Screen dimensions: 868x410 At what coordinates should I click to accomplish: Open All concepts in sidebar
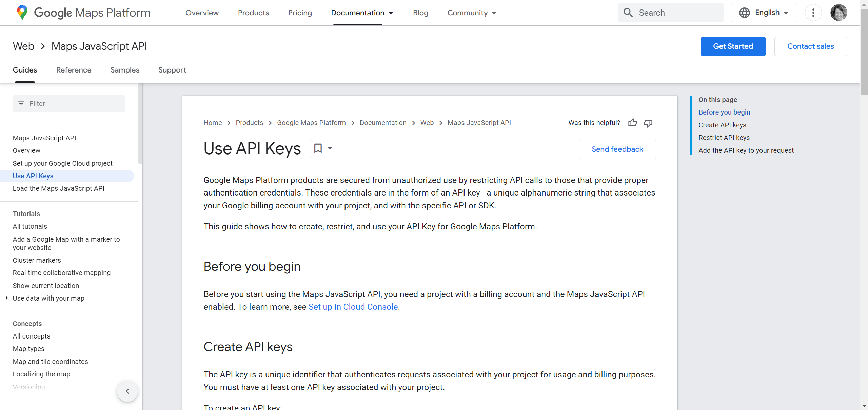tap(31, 336)
